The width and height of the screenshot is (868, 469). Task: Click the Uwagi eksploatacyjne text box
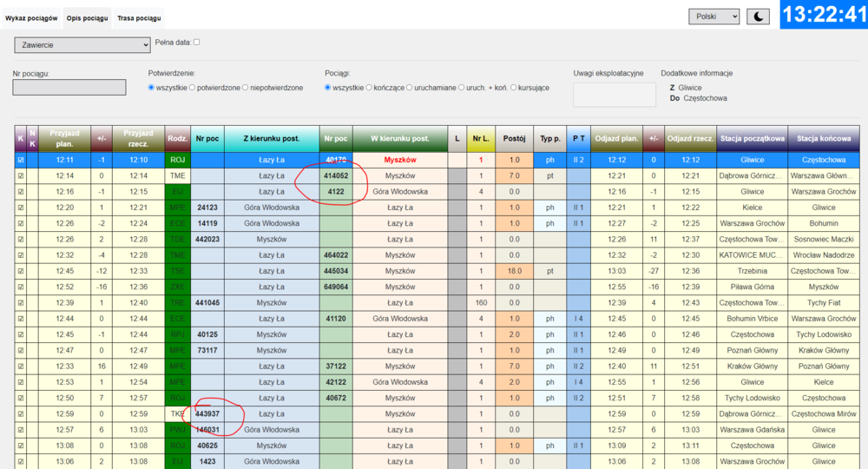(x=608, y=94)
